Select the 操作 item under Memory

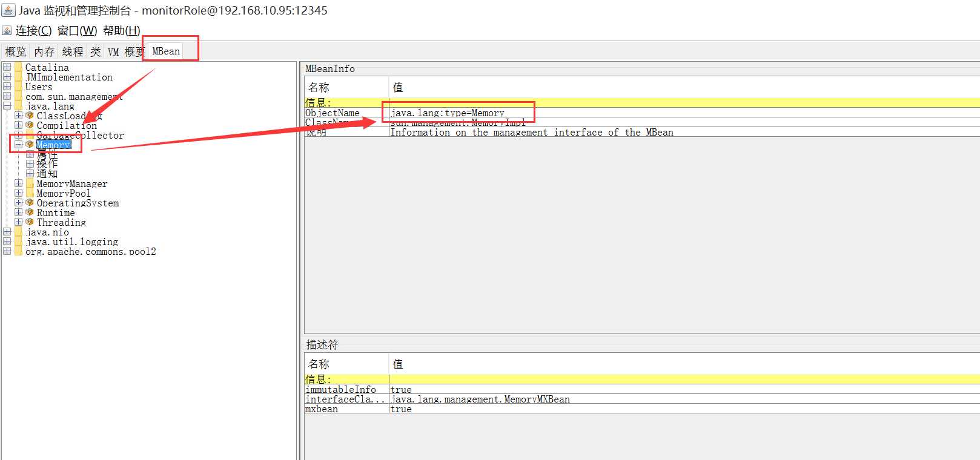[x=47, y=163]
